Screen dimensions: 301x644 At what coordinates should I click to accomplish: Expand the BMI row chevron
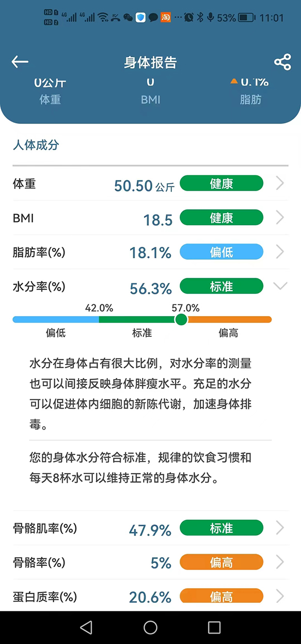pyautogui.click(x=280, y=218)
